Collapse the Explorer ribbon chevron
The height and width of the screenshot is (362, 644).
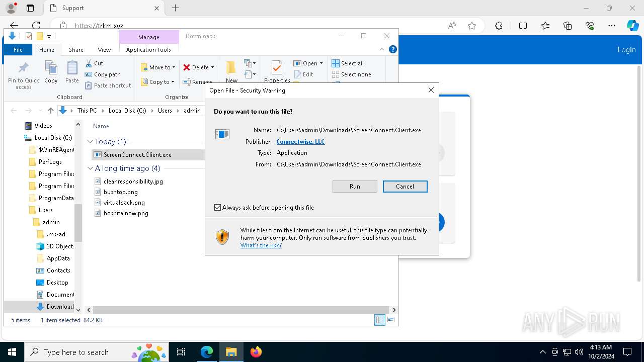(382, 49)
